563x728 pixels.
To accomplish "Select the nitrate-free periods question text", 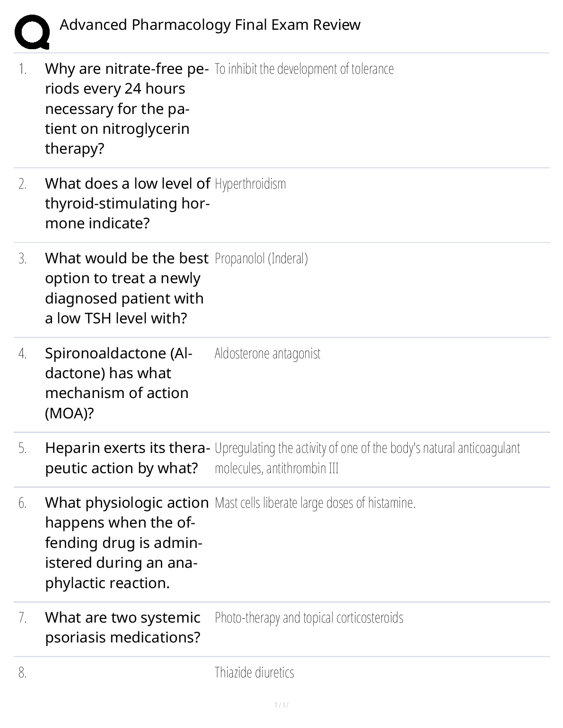I will click(127, 109).
